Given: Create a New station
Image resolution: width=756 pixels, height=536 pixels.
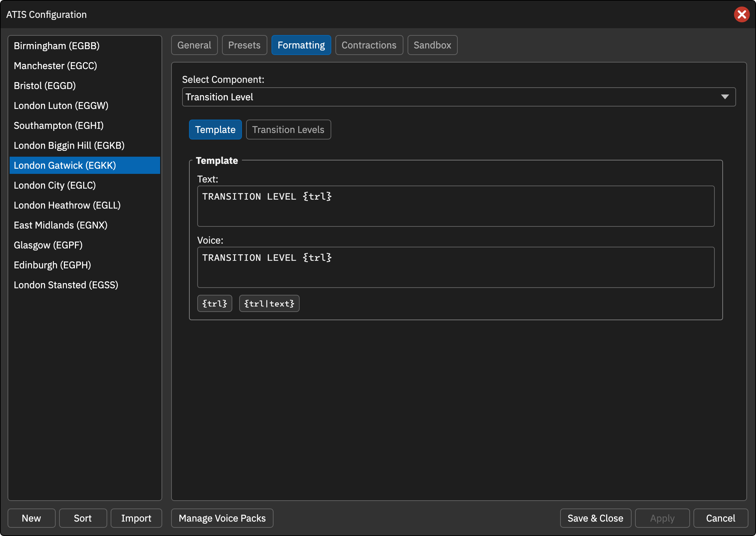Looking at the screenshot, I should [x=31, y=518].
